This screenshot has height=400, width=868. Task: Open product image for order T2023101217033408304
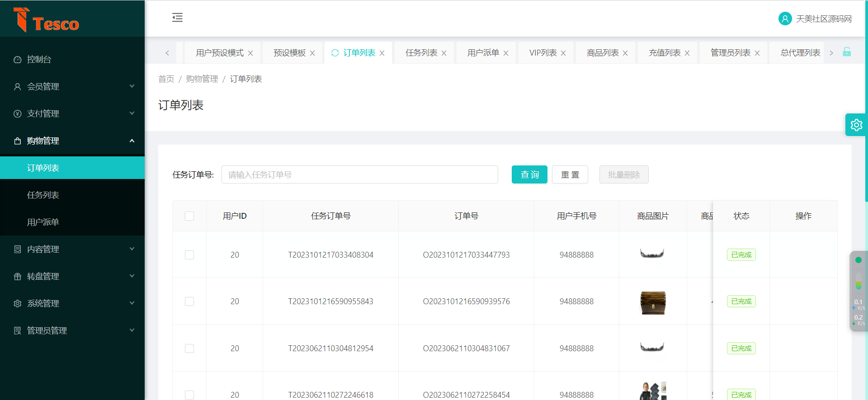pos(652,254)
